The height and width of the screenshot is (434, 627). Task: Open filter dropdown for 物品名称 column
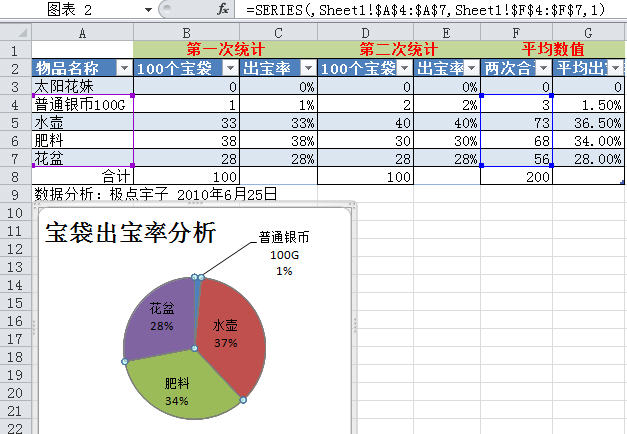tap(124, 68)
